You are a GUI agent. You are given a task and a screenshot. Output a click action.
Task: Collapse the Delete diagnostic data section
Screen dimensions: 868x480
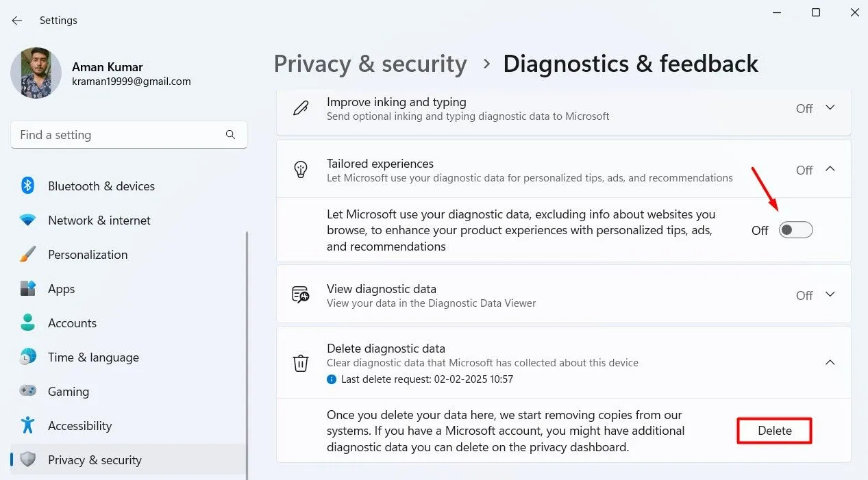(830, 362)
